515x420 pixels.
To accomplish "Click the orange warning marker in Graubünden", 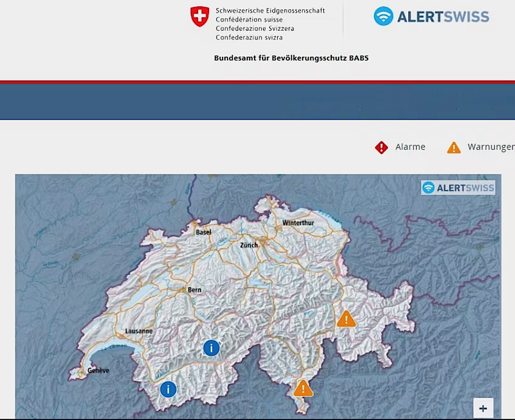I will click(346, 319).
